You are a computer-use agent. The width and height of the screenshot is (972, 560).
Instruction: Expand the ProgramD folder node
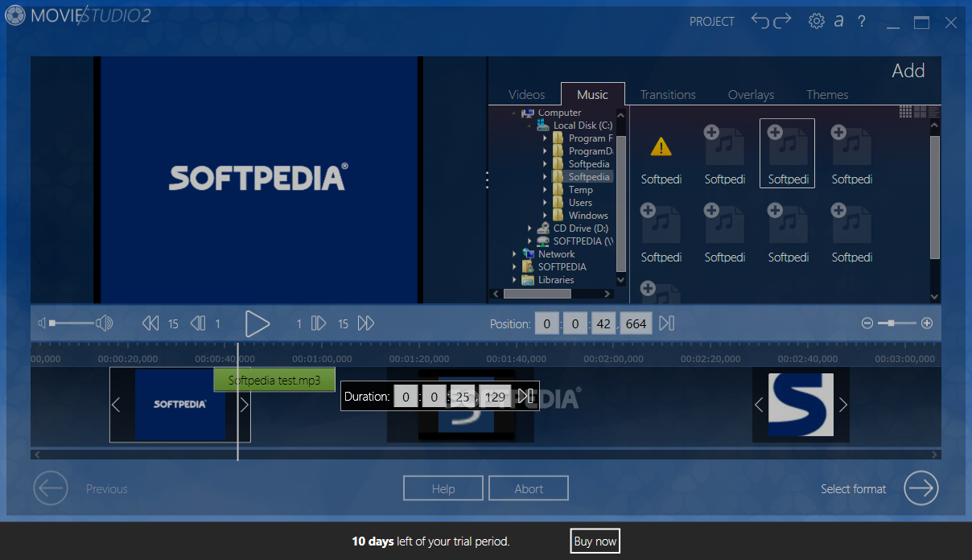pos(546,151)
